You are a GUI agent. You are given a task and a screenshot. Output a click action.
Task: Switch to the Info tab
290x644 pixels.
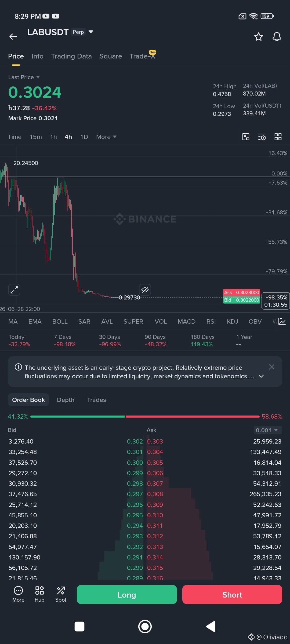pyautogui.click(x=37, y=56)
